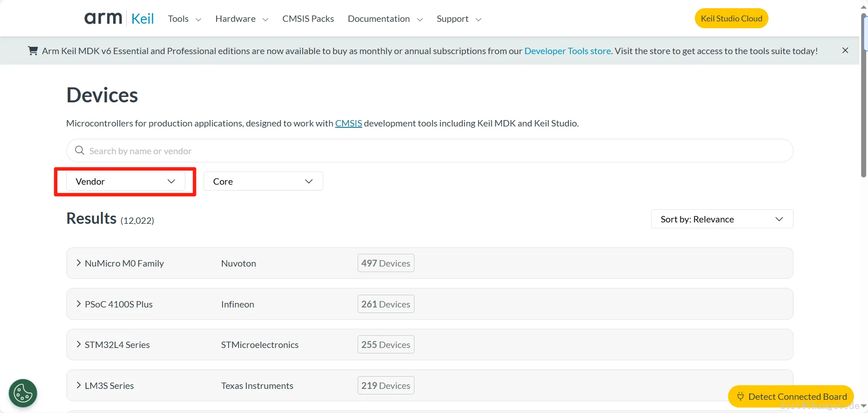Viewport: 868px width, 413px height.
Task: Go to CMSIS Packs page
Action: pos(308,19)
